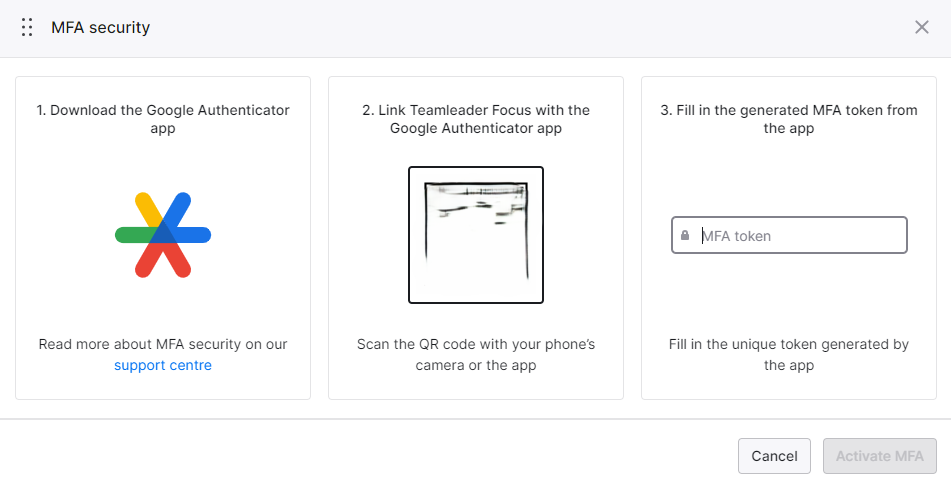This screenshot has width=951, height=491.
Task: Select the step 1 Download Google Authenticator heading
Action: click(163, 119)
